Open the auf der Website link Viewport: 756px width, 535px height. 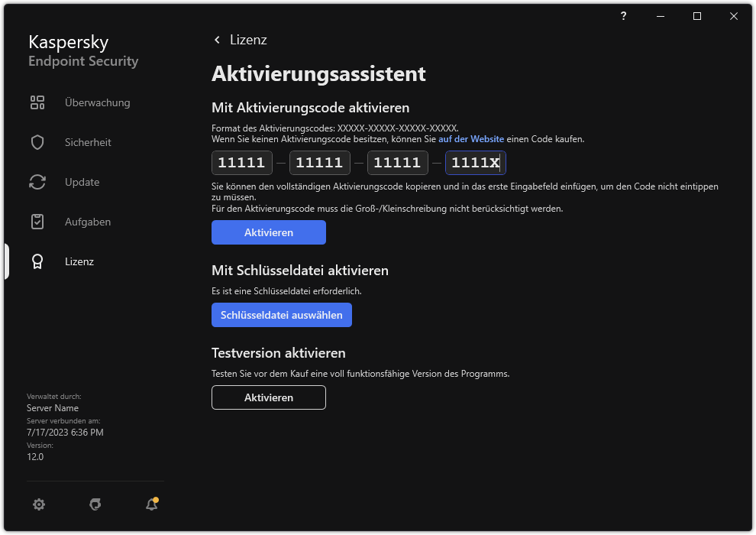point(471,138)
